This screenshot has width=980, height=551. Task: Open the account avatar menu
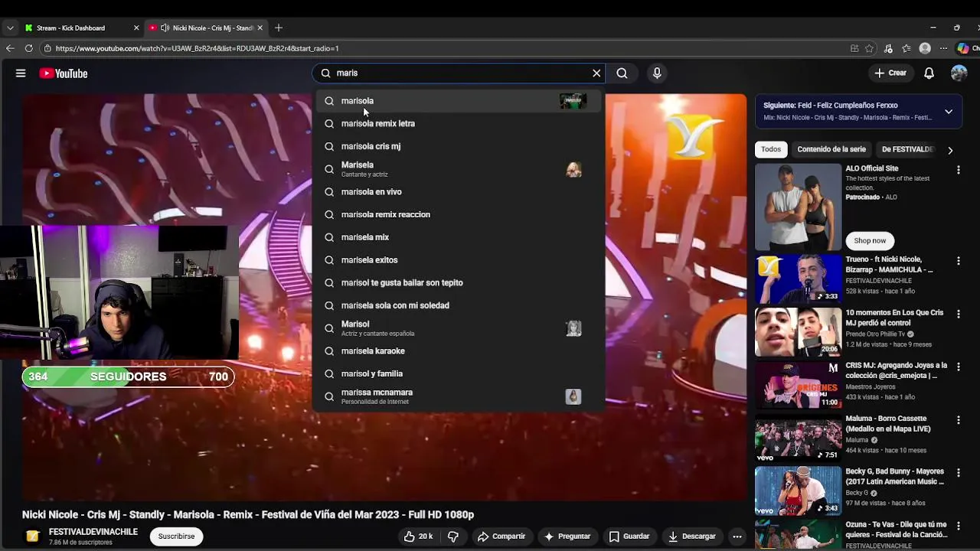pyautogui.click(x=959, y=73)
